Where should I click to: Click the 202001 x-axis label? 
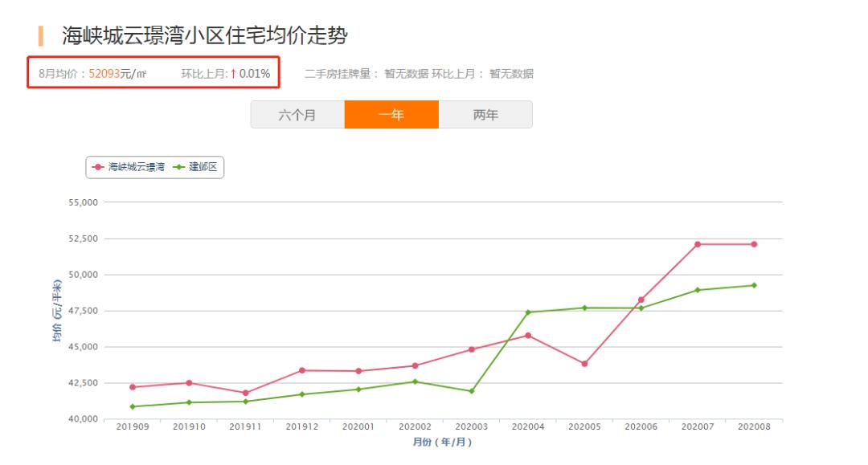[358, 426]
